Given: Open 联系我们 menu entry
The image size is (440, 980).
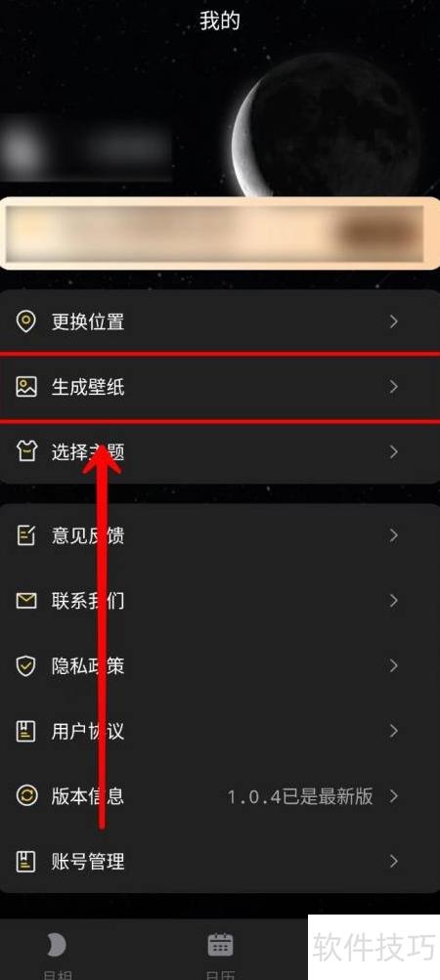Looking at the screenshot, I should coord(220,601).
